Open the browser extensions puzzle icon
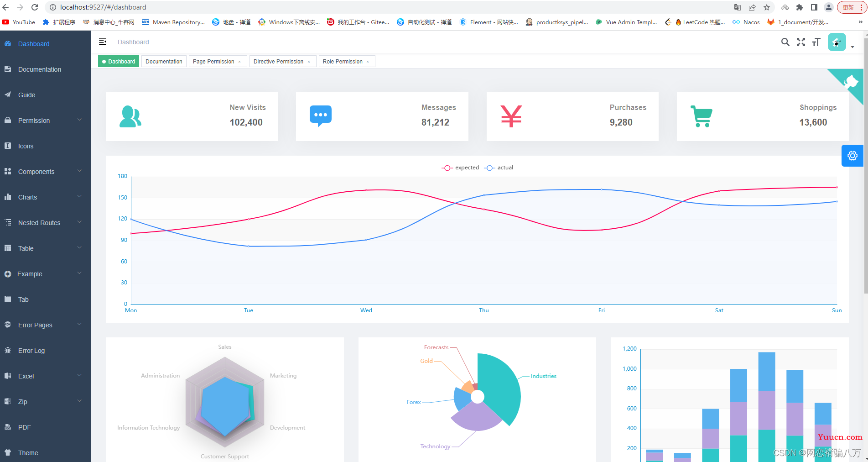 tap(800, 7)
